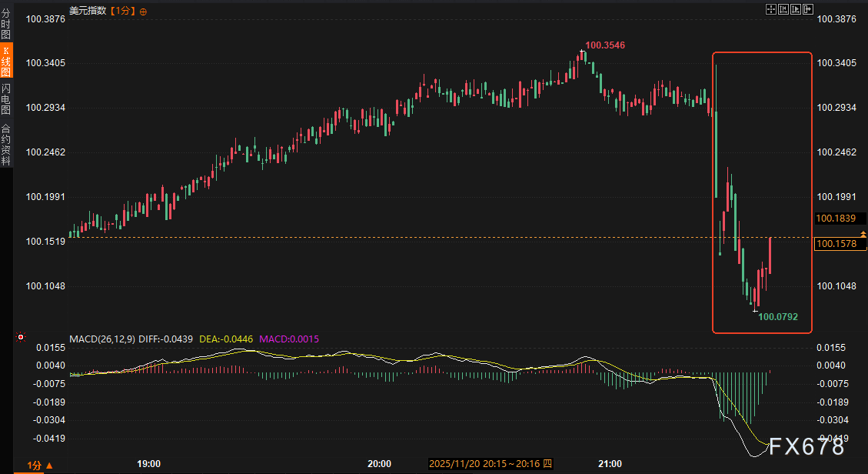The height and width of the screenshot is (474, 868).
Task: Click the jump-to-chart-start axis icon
Action: click(x=783, y=9)
